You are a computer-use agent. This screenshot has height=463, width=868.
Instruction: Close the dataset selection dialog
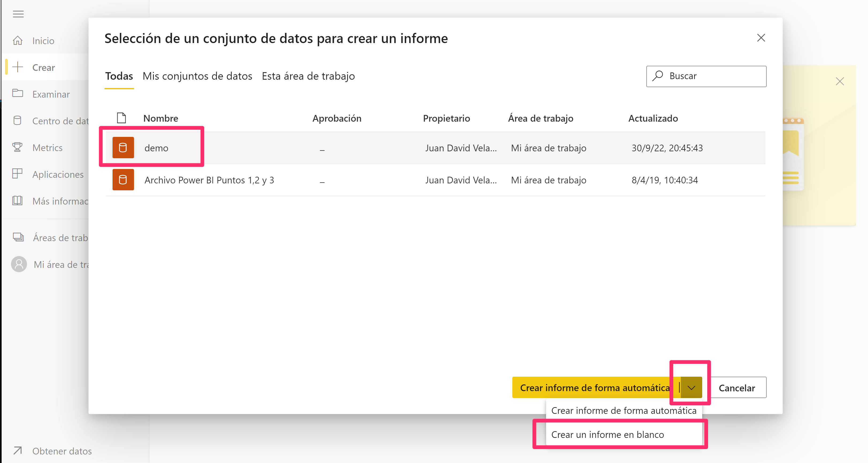[761, 38]
